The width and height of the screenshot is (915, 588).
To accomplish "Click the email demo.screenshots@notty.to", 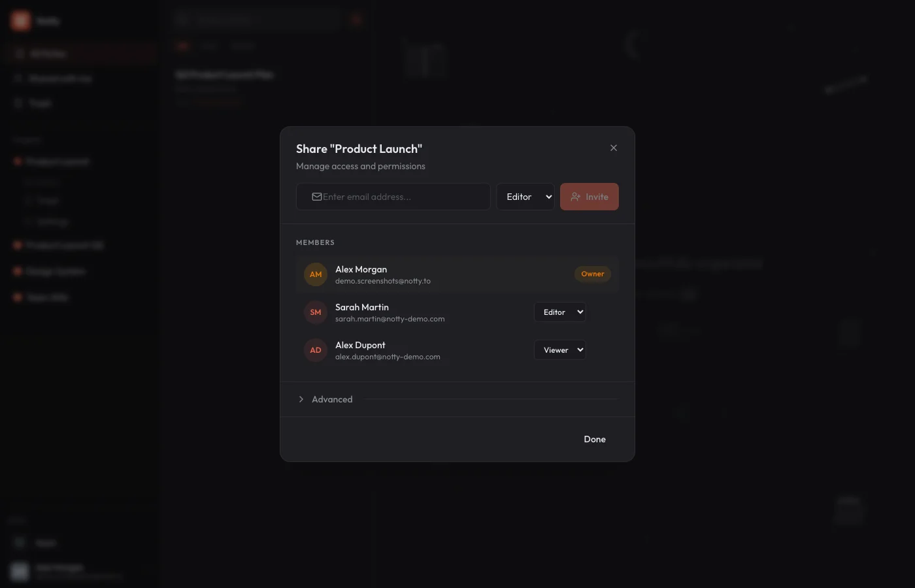I will coord(383,281).
